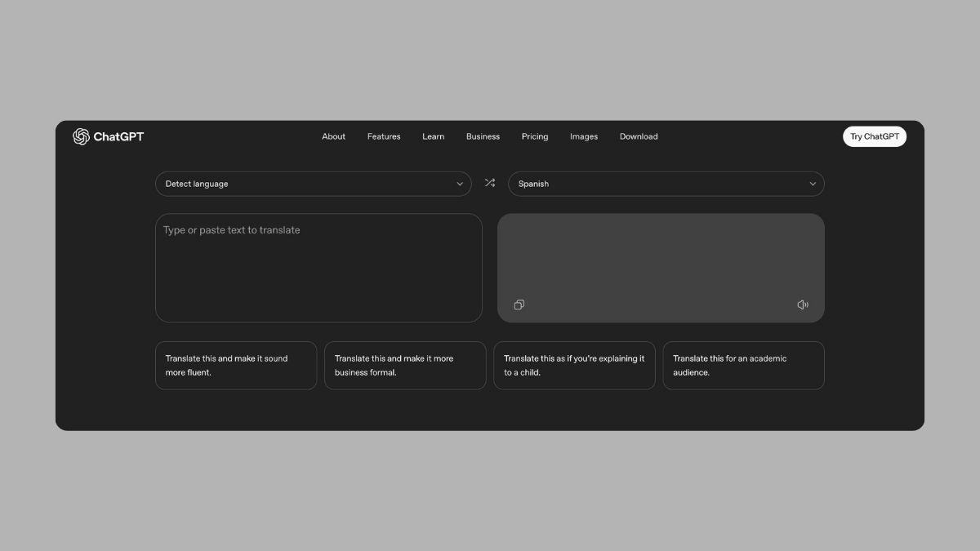The height and width of the screenshot is (551, 980).
Task: Click the ChatGPT logo icon
Action: click(x=81, y=136)
